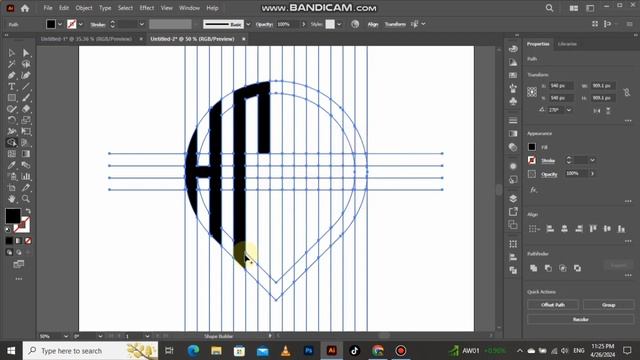
Task: Switch to Untitled-1 document tab
Action: tap(86, 39)
